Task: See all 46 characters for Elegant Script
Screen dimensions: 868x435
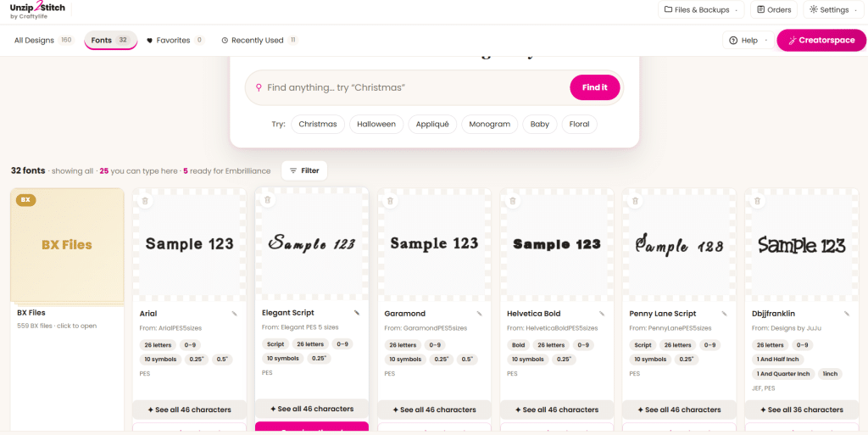Action: (312, 409)
